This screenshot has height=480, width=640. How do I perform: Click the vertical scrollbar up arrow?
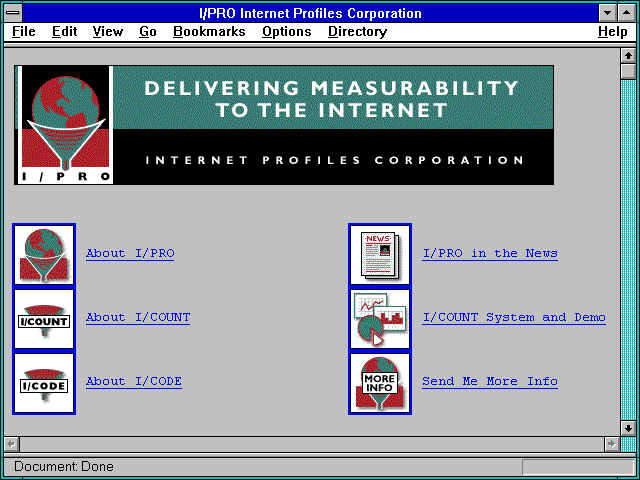coord(628,56)
